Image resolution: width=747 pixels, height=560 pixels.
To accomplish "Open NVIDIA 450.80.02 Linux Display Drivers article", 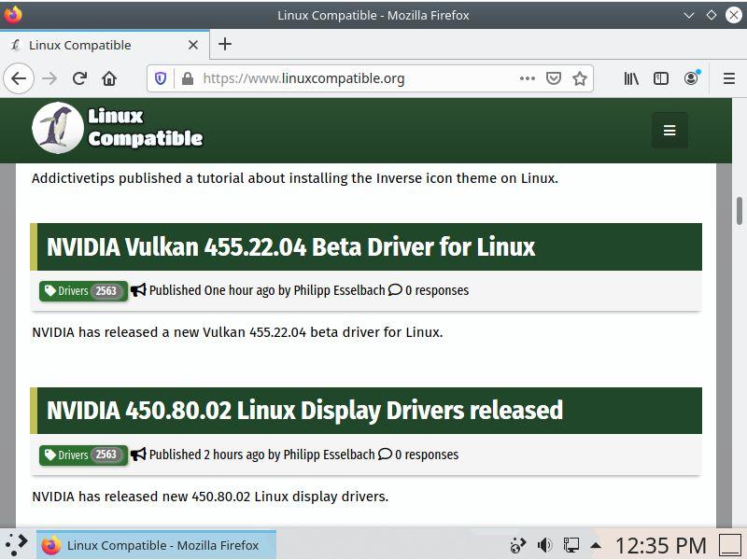I will (x=304, y=411).
